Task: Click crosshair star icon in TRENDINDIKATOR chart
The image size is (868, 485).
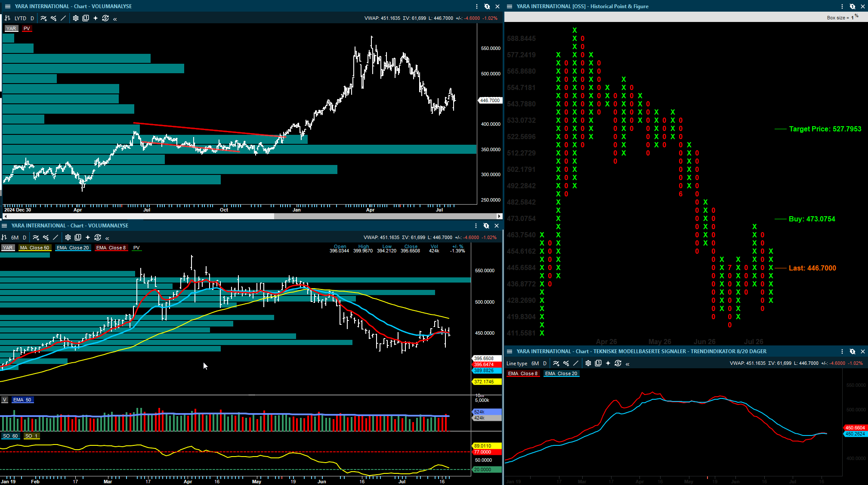Action: click(608, 364)
